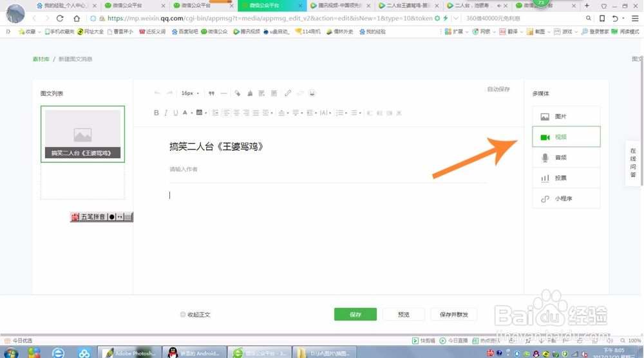Toggle bold formatting
Image resolution: width=644 pixels, height=358 pixels.
pyautogui.click(x=156, y=113)
